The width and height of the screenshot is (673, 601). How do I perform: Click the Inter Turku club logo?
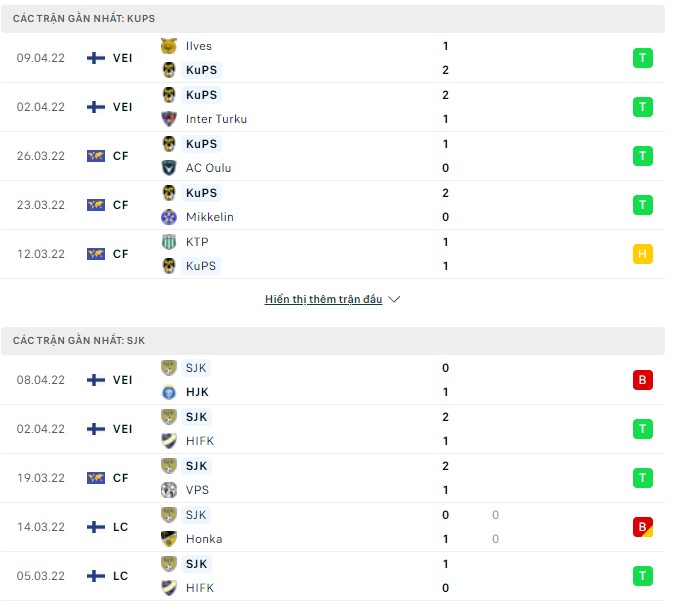pos(168,119)
